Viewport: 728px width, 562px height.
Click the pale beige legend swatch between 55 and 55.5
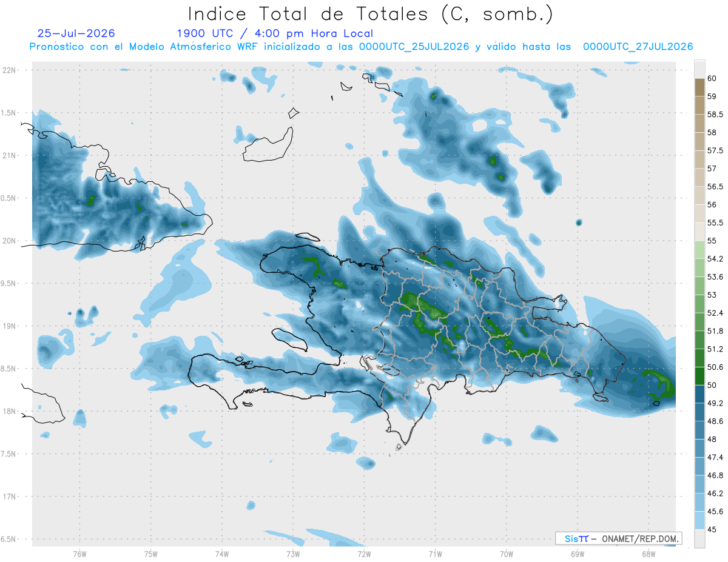point(699,232)
